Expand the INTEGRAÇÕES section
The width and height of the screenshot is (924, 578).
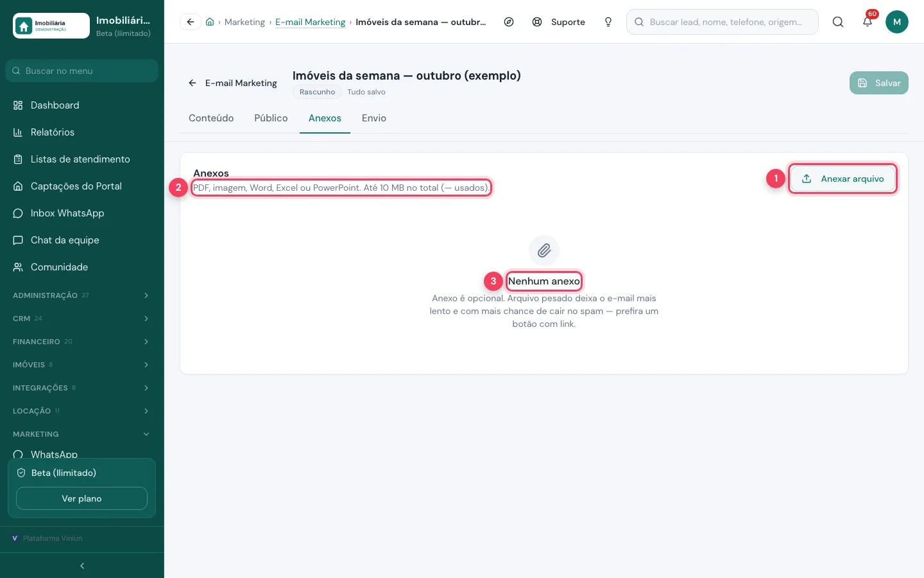81,388
